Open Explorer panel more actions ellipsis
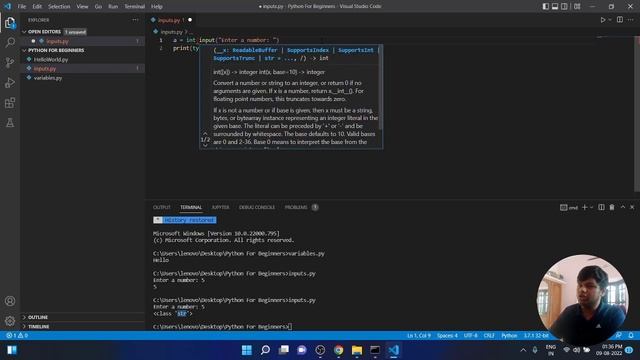The height and width of the screenshot is (360, 640). (x=135, y=20)
